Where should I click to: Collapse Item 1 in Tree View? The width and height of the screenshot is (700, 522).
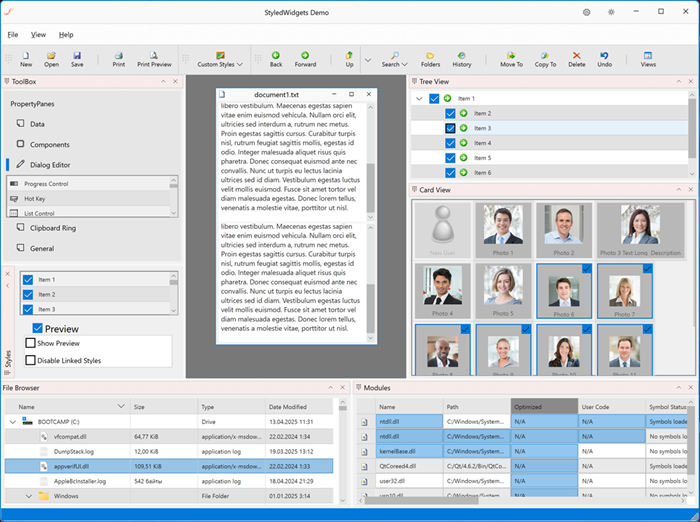[x=419, y=99]
